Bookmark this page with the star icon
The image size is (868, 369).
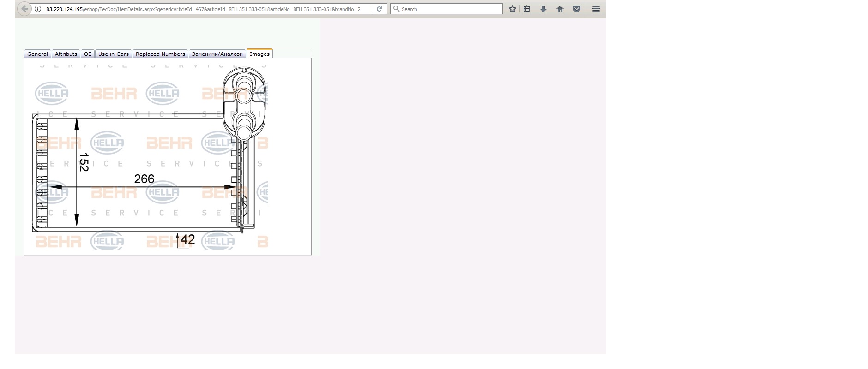tap(512, 9)
